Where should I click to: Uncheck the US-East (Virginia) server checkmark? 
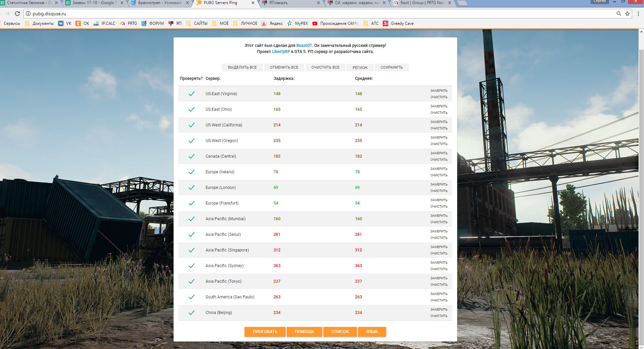(192, 94)
